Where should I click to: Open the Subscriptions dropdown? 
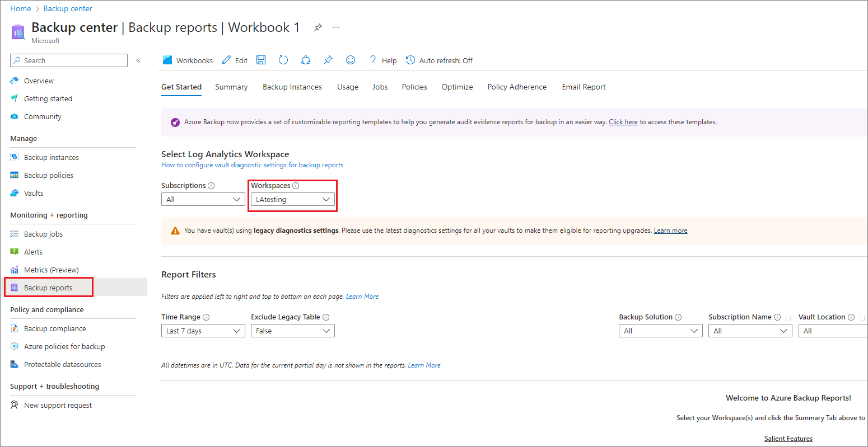(x=203, y=199)
